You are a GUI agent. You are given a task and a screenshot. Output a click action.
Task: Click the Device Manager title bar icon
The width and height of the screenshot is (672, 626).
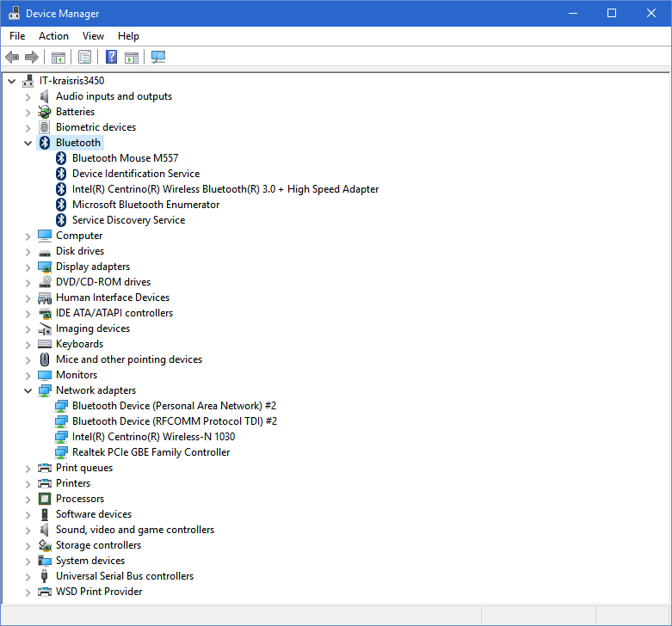click(x=14, y=13)
